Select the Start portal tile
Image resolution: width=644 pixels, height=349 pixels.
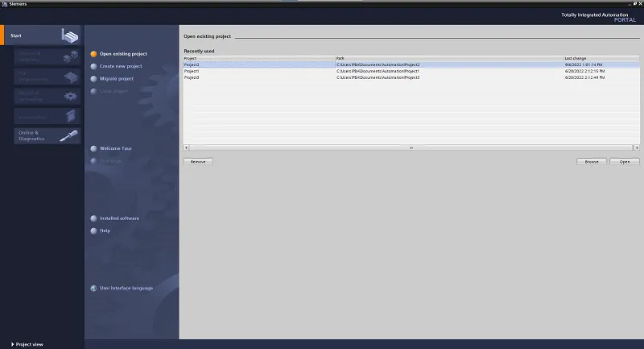41,35
